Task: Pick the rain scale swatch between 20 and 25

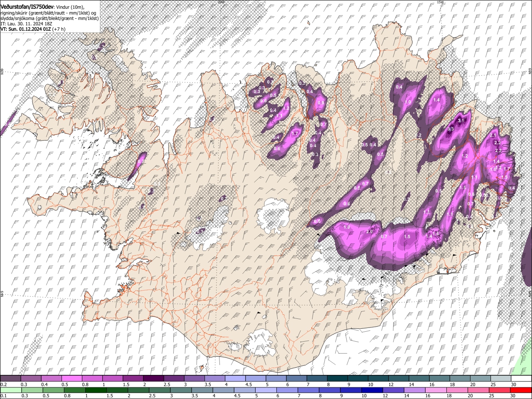Action: pos(478,390)
